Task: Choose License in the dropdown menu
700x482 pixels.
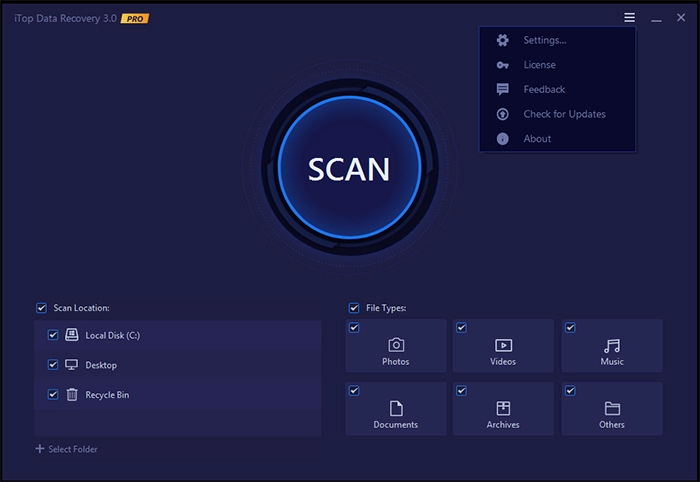Action: pyautogui.click(x=538, y=65)
